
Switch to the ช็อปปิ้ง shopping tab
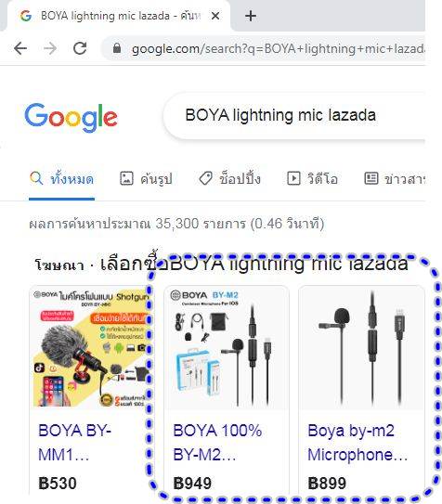point(229,179)
